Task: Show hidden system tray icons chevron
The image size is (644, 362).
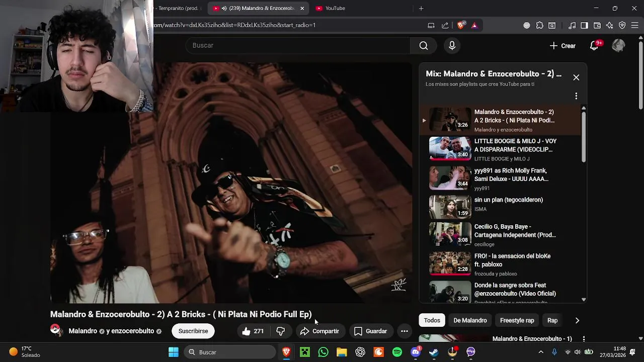Action: pos(541,352)
